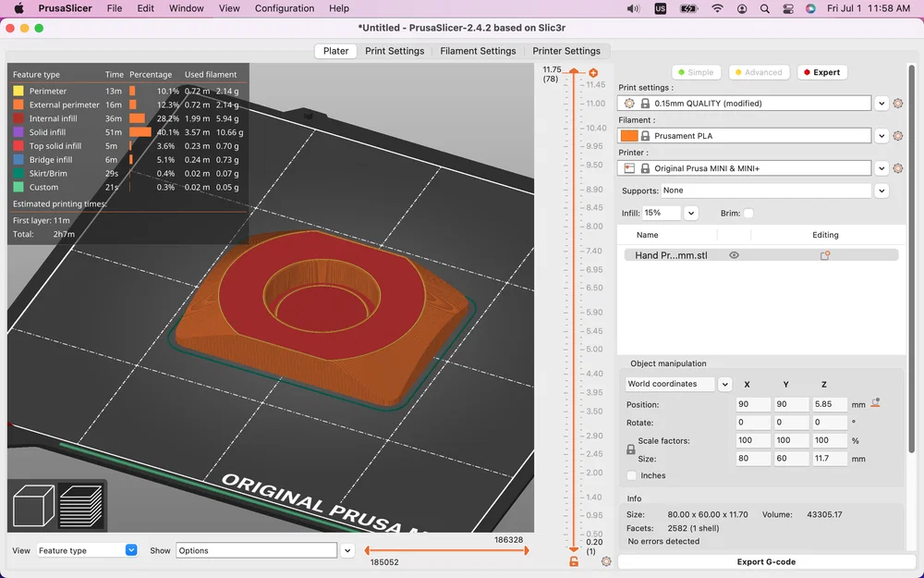This screenshot has height=578, width=924.
Task: Add color change plus icon atop slider
Action: [593, 73]
